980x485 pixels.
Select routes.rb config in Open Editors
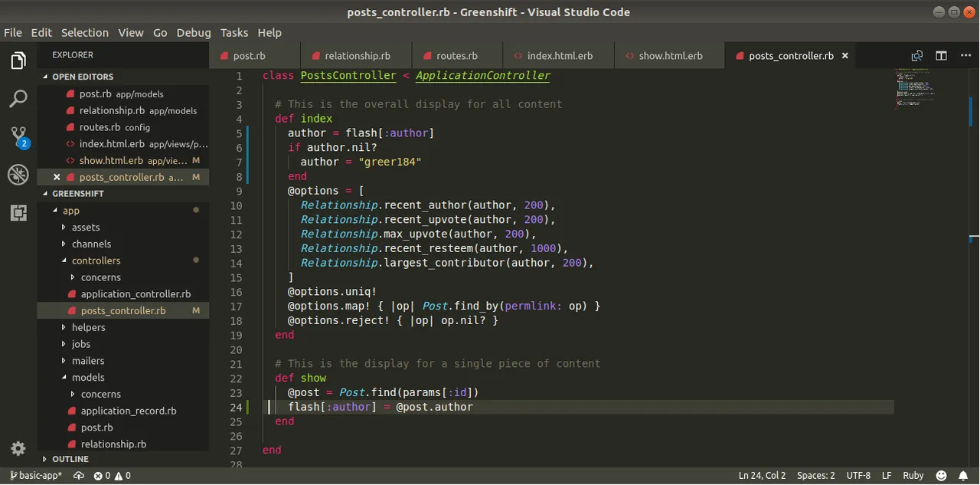(123, 127)
